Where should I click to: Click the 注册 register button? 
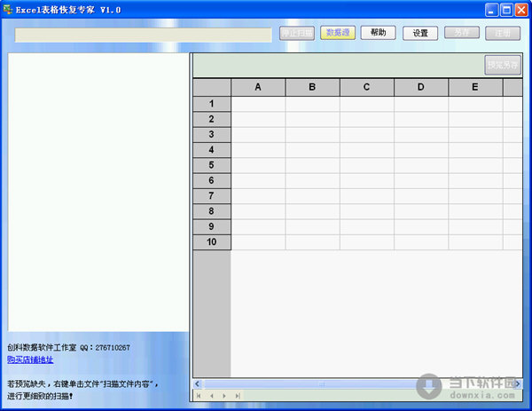503,33
